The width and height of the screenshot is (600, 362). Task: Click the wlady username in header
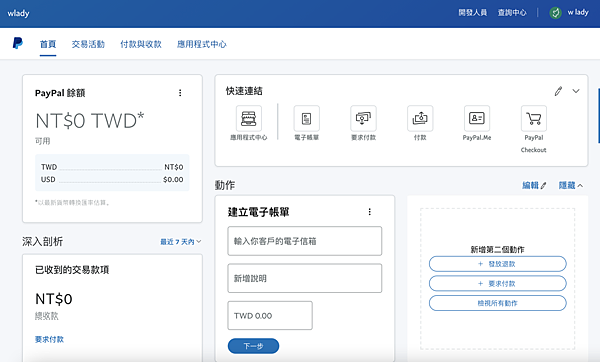tap(578, 13)
